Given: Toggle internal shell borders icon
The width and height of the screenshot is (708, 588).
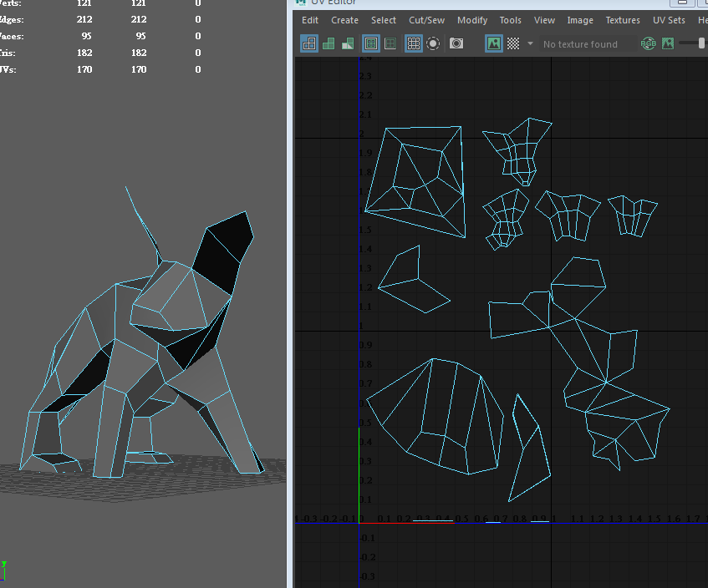Looking at the screenshot, I should click(x=390, y=43).
